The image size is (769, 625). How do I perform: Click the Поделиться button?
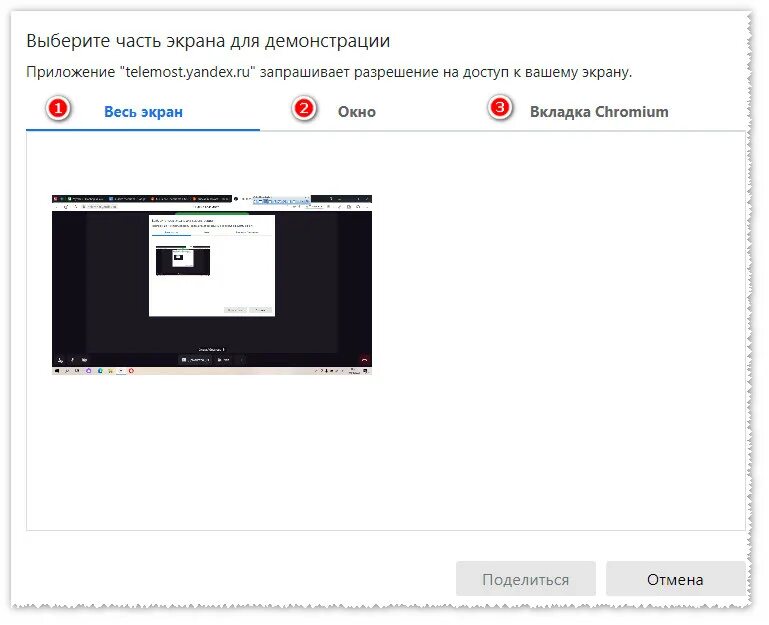(x=526, y=579)
